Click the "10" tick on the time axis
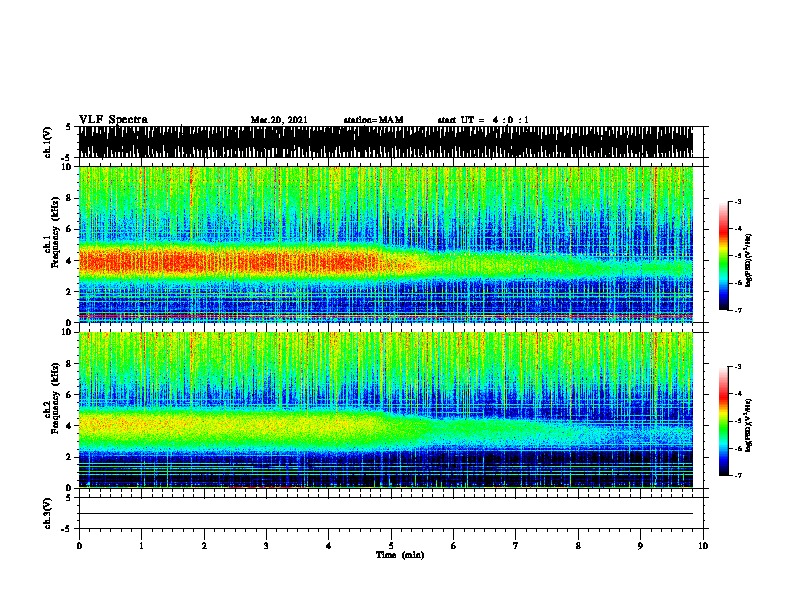 [703, 546]
